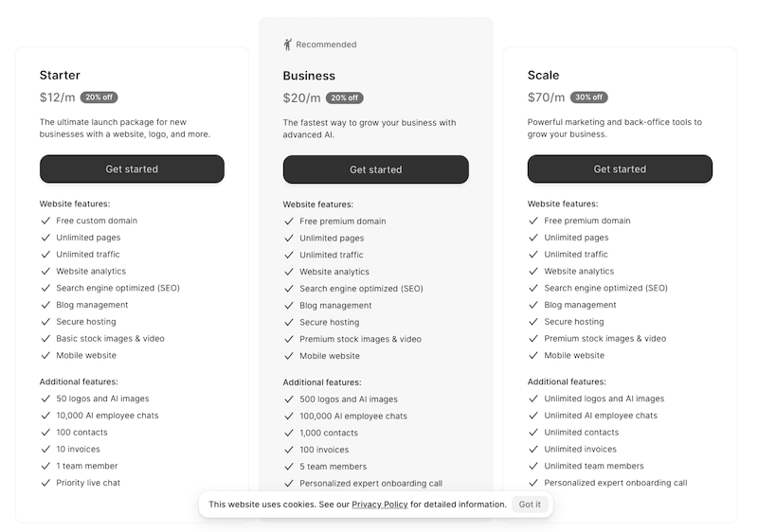The image size is (758, 532).
Task: Click the $20/m Business price
Action: click(x=301, y=98)
